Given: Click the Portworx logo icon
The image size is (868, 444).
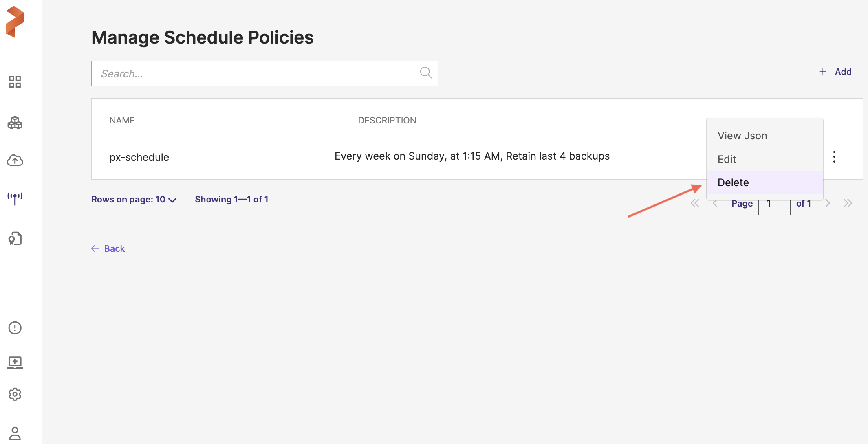Looking at the screenshot, I should click(15, 22).
